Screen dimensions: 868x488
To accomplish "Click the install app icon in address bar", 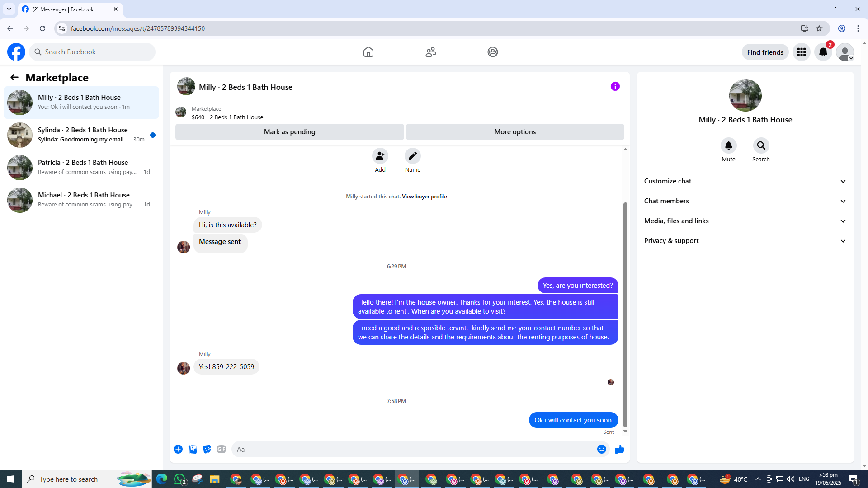I will tap(805, 28).
